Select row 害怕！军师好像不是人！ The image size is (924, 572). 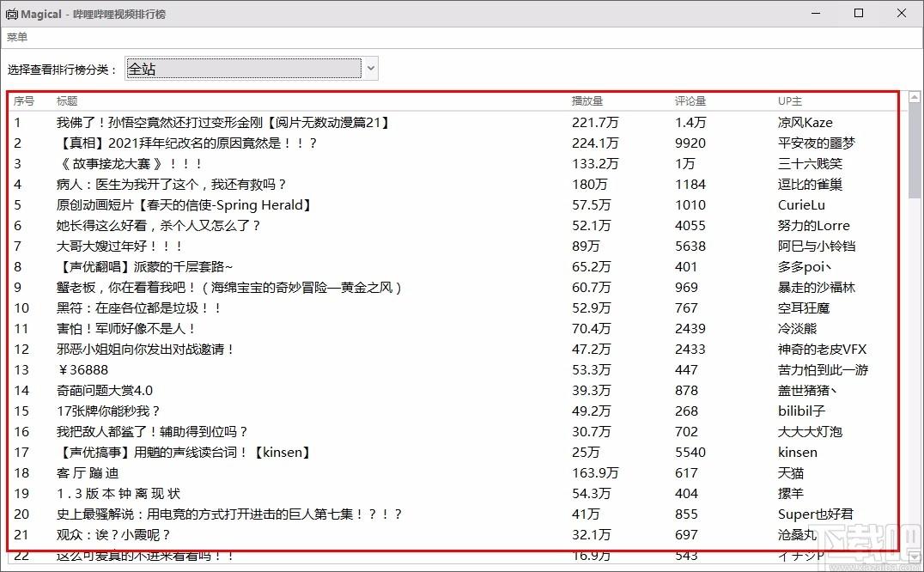point(453,329)
